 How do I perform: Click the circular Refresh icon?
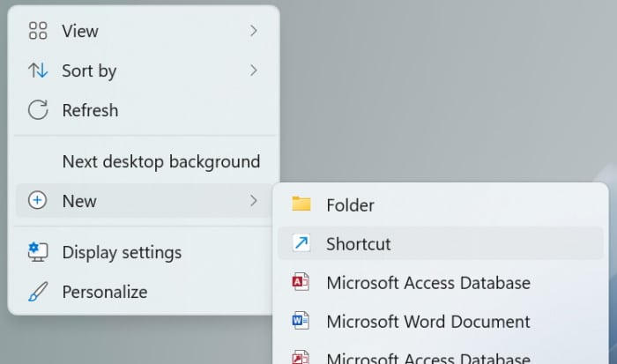(38, 110)
